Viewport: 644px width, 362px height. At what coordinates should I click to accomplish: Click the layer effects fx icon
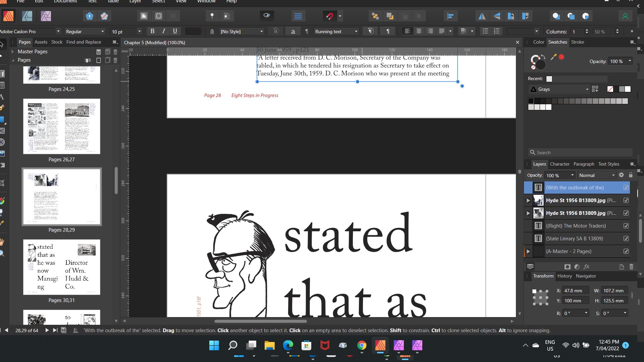tap(586, 267)
